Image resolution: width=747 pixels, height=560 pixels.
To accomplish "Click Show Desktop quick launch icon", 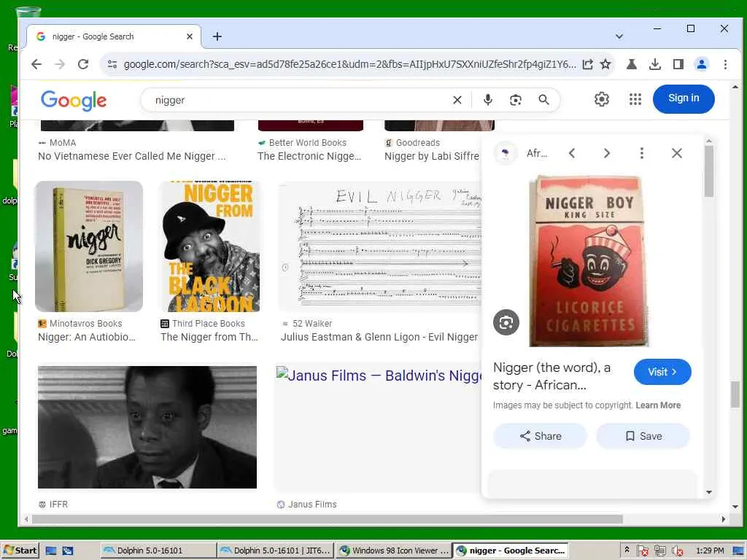I will 51,551.
